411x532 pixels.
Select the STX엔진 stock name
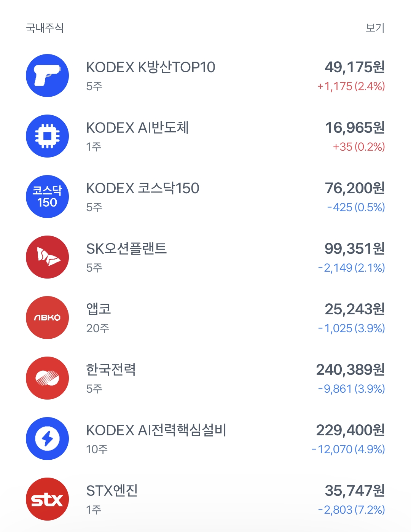pyautogui.click(x=112, y=491)
